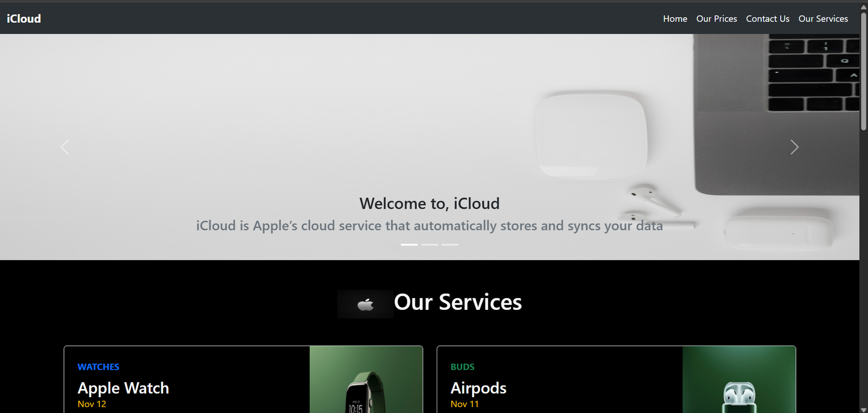Click the Apple logo beside Our Services
868x413 pixels.
365,304
